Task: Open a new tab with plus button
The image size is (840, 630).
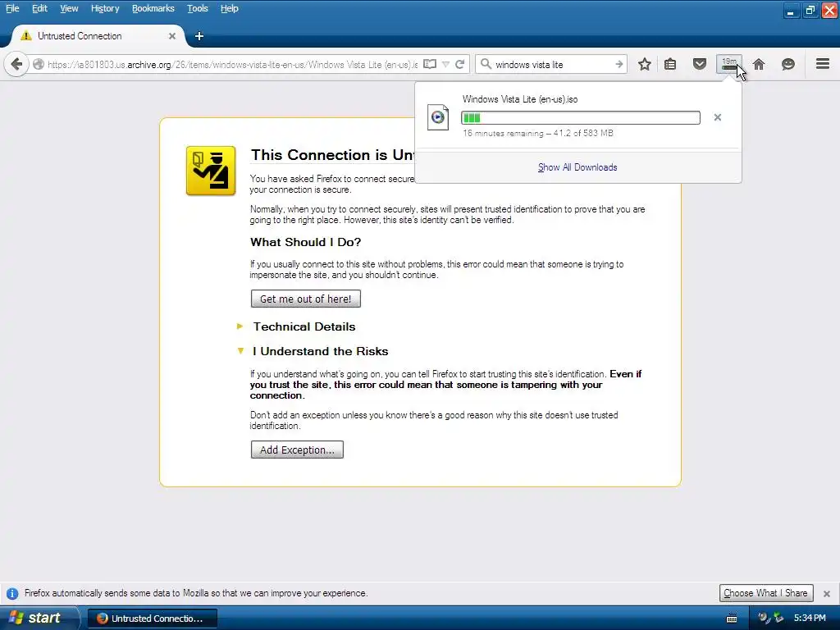Action: [199, 36]
